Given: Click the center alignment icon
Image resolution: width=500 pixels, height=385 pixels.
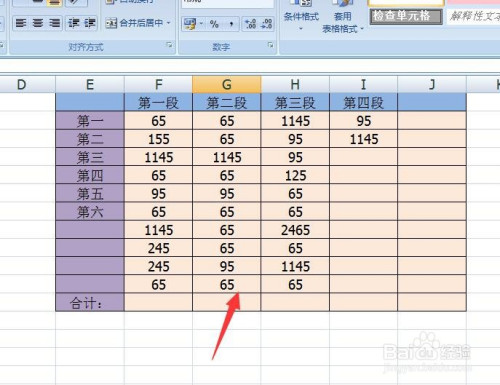Looking at the screenshot, I should pos(38,23).
